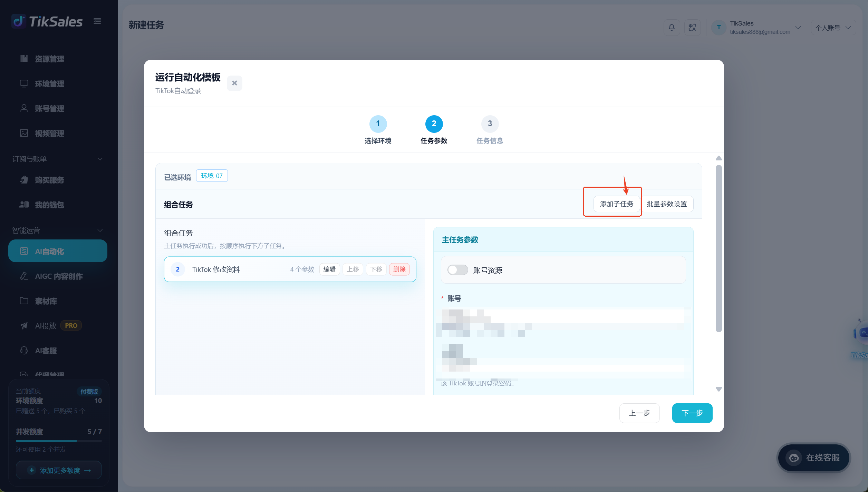Image resolution: width=868 pixels, height=492 pixels.
Task: Collapse sidebar with the hamburger menu icon
Action: click(97, 21)
